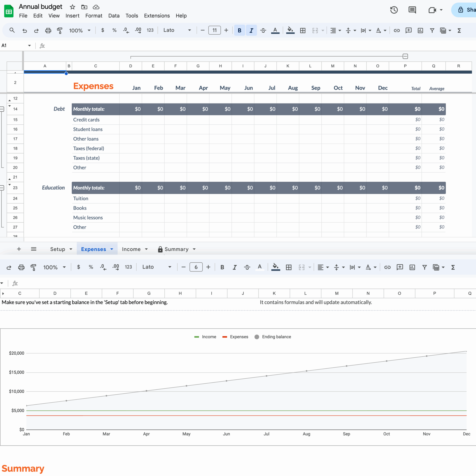Click the all sheets list button
The height and width of the screenshot is (476, 476).
[34, 249]
